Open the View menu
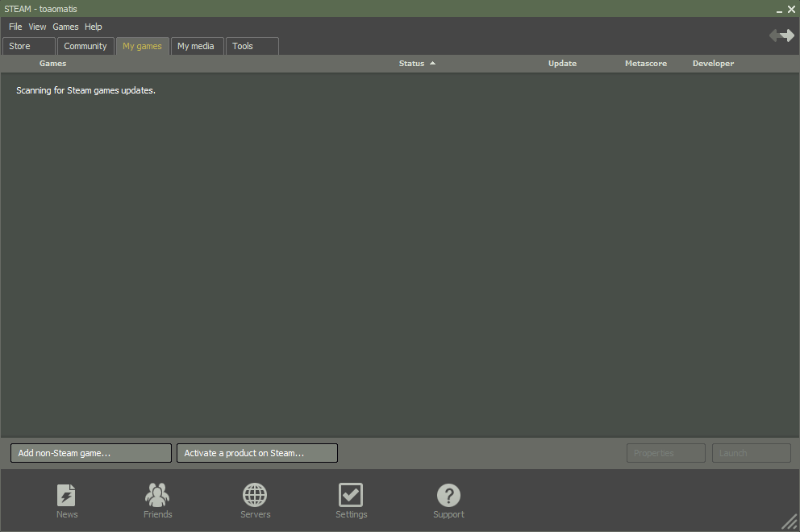Image resolution: width=800 pixels, height=532 pixels. (37, 27)
